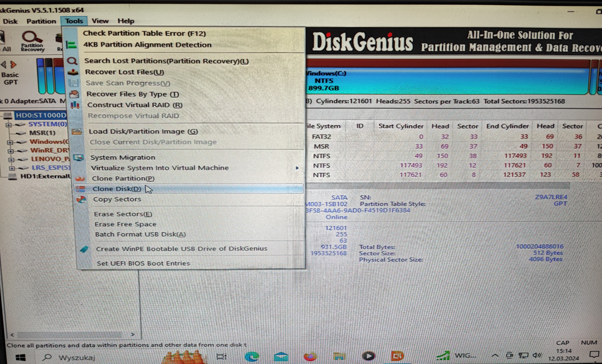
Task: Open Task View on the taskbar
Action: pyautogui.click(x=221, y=357)
